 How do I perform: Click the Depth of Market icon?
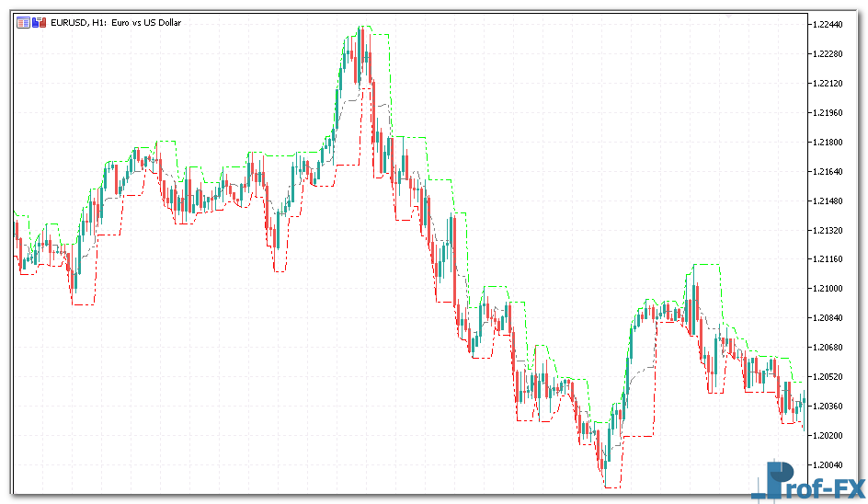(39, 22)
